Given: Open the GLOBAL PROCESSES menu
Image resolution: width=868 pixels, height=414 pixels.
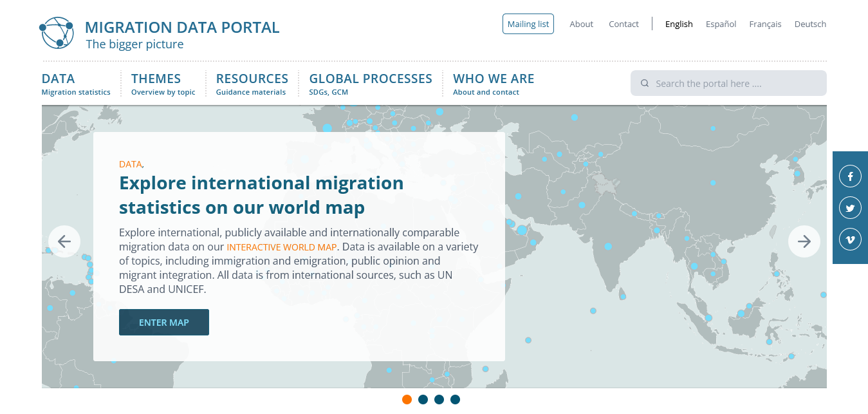Looking at the screenshot, I should point(370,84).
